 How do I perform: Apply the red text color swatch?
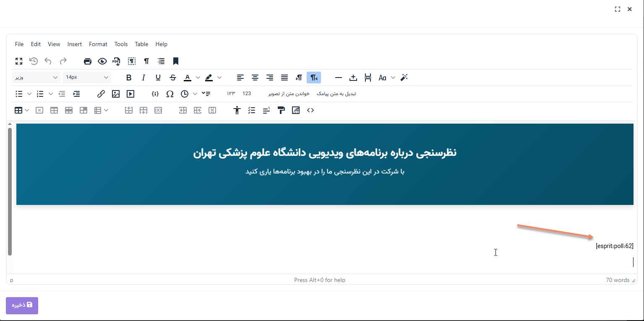(x=187, y=78)
